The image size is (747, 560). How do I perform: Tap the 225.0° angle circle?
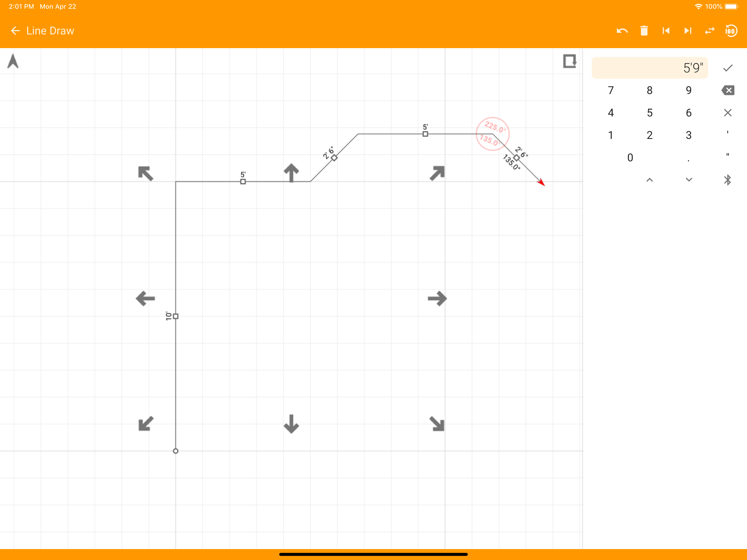coord(492,134)
